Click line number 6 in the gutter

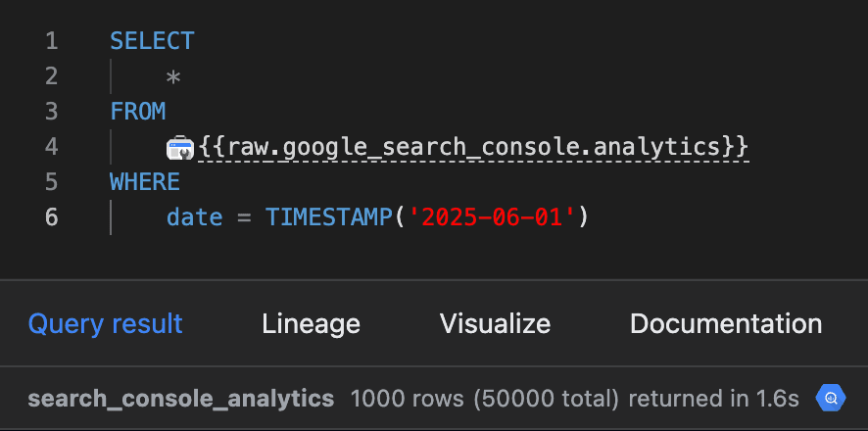pos(52,217)
